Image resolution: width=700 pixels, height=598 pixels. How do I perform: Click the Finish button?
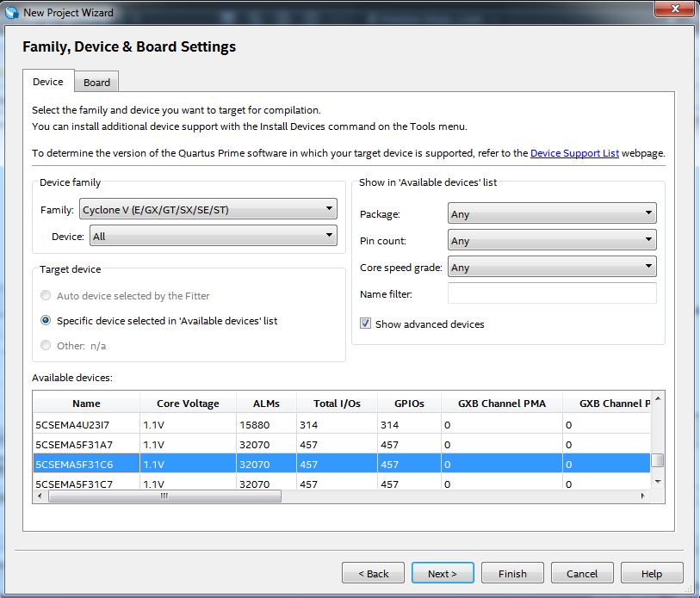pyautogui.click(x=512, y=573)
